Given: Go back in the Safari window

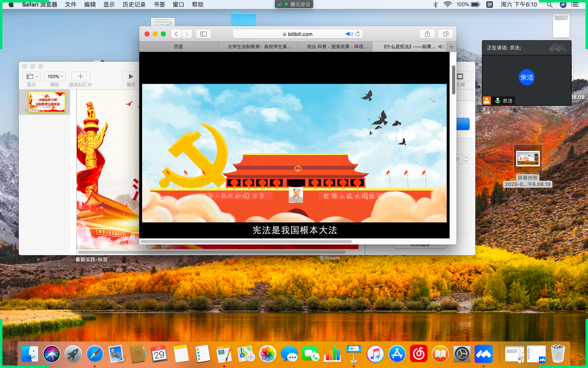Looking at the screenshot, I should tap(176, 34).
